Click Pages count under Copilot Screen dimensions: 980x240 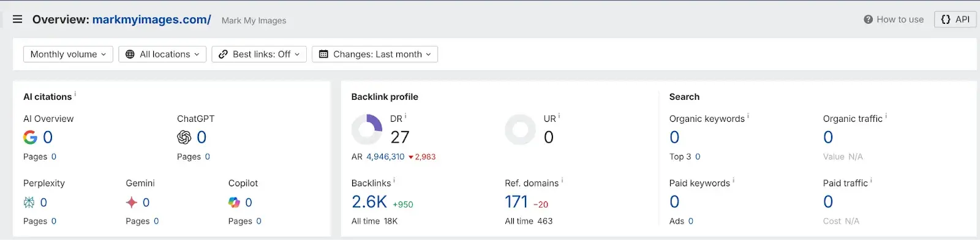pyautogui.click(x=258, y=221)
